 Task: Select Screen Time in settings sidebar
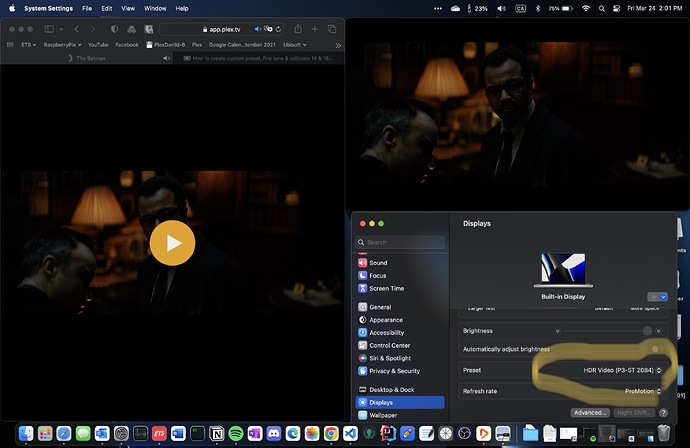[x=400, y=288]
